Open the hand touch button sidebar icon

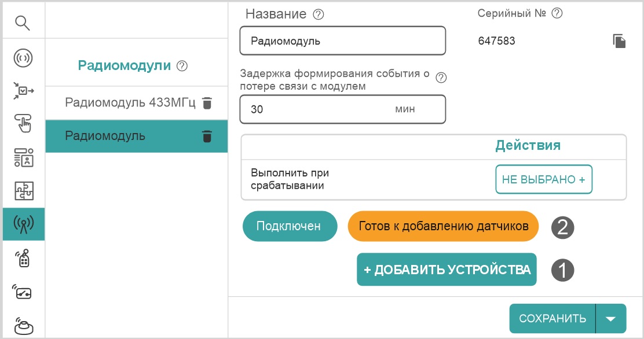tap(23, 123)
